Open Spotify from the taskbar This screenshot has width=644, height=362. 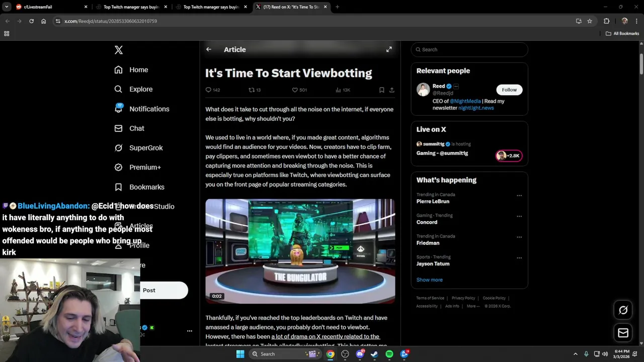pos(389,354)
